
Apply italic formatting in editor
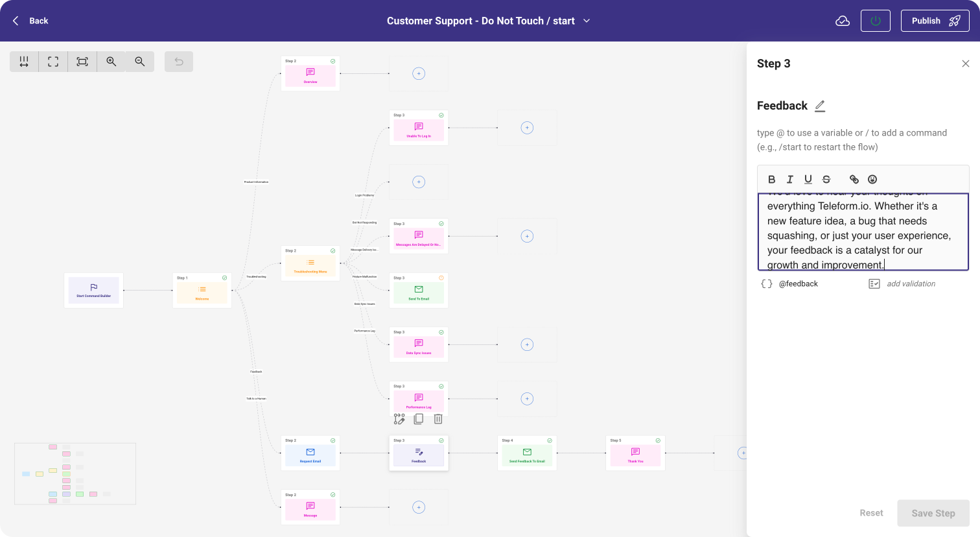pyautogui.click(x=789, y=180)
